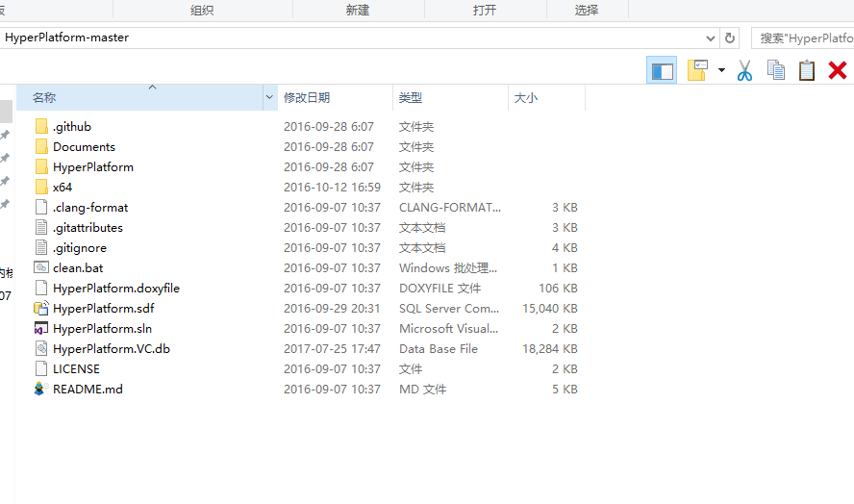The image size is (854, 504).
Task: Click the x64 date 2016-10-12 16:59
Action: point(332,188)
